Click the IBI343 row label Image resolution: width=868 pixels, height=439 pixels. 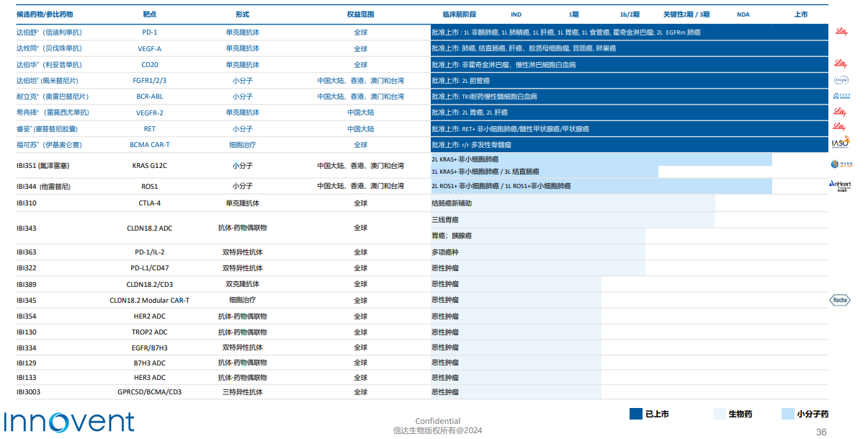[26, 228]
